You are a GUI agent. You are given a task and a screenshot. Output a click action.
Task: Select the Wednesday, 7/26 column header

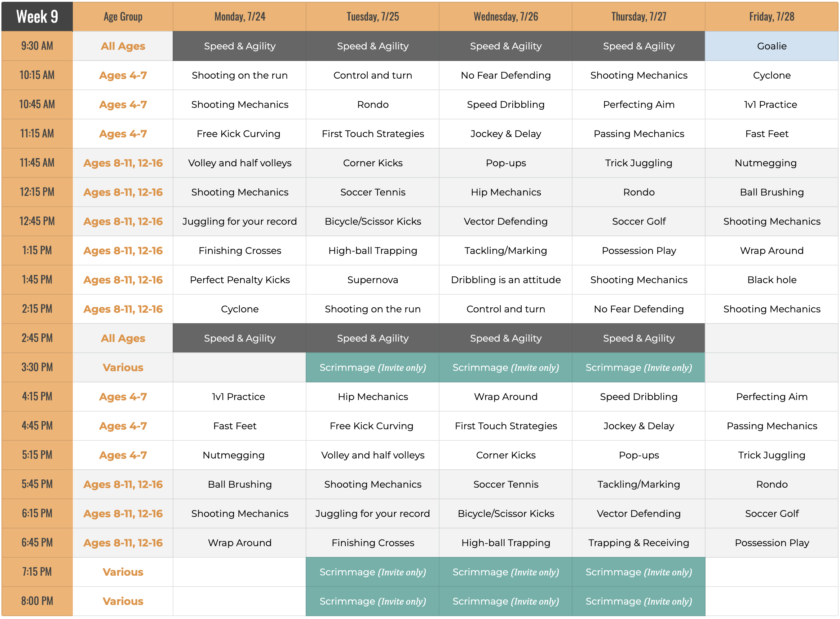505,17
